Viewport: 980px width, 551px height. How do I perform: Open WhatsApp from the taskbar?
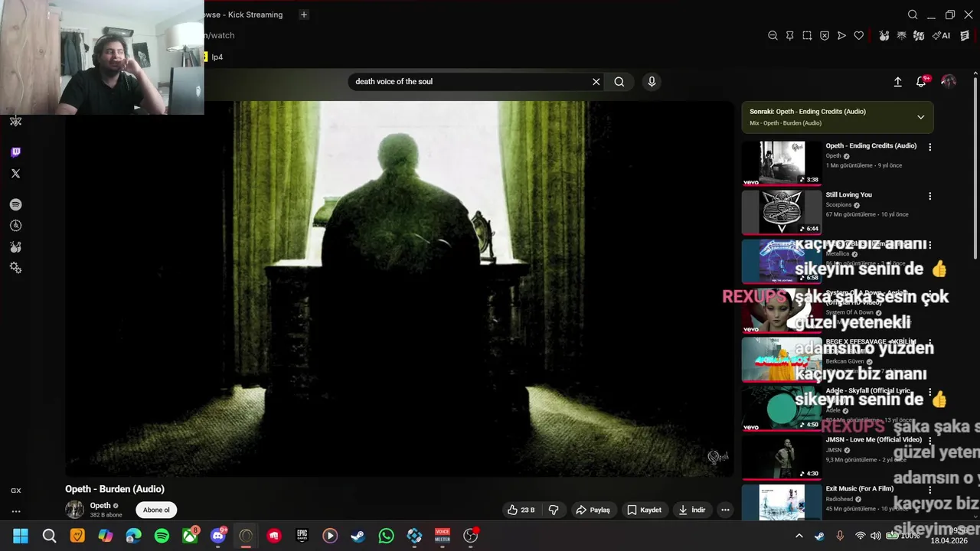pos(386,536)
